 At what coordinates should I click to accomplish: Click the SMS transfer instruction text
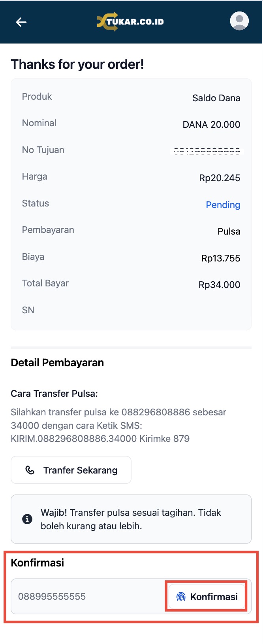click(118, 425)
